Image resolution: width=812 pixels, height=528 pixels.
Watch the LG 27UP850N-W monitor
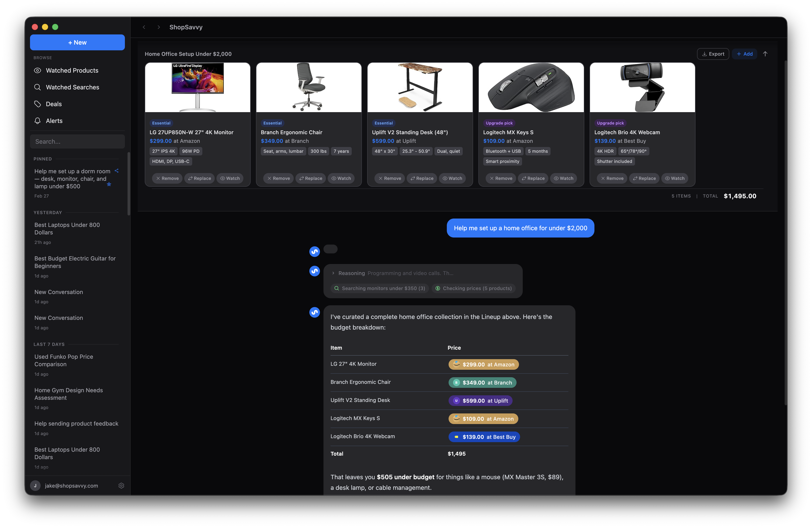pyautogui.click(x=230, y=178)
